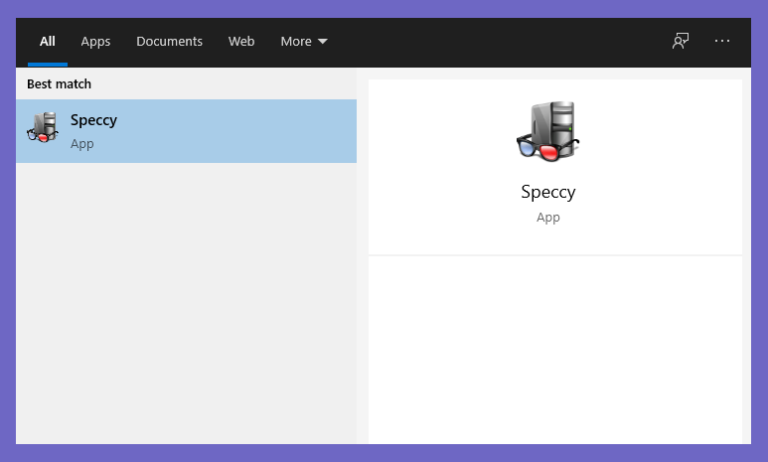Click the Best match heading
This screenshot has width=768, height=462.
59,84
